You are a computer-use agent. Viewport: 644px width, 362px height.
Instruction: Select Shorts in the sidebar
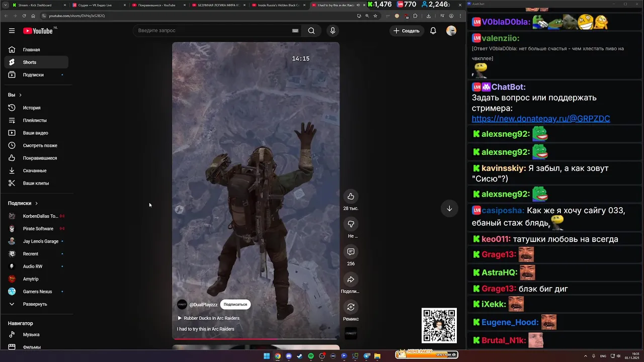[36, 62]
